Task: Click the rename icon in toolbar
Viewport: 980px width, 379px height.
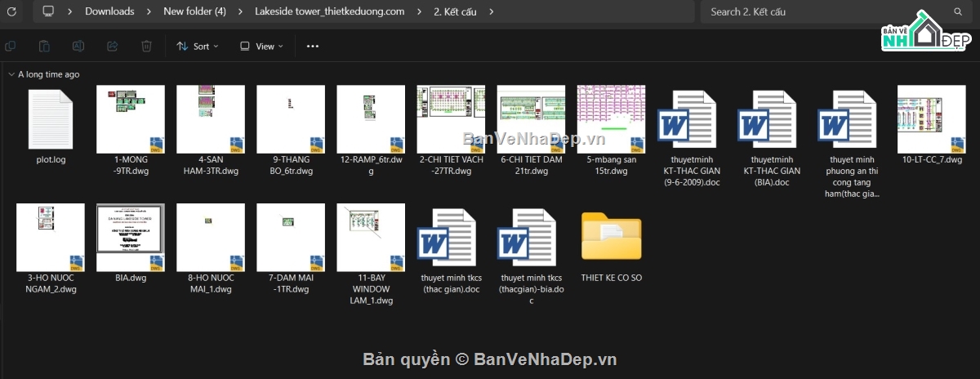Action: coord(78,47)
